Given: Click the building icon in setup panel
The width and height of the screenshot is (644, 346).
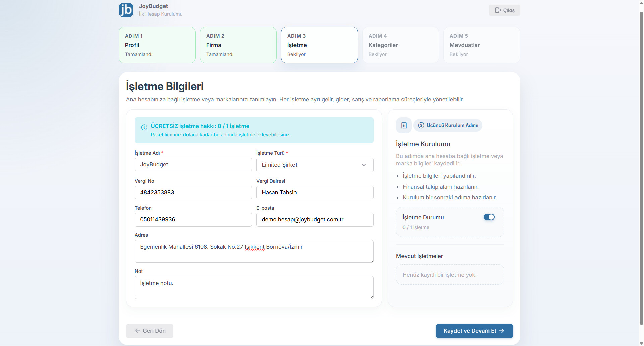Looking at the screenshot, I should [x=404, y=125].
